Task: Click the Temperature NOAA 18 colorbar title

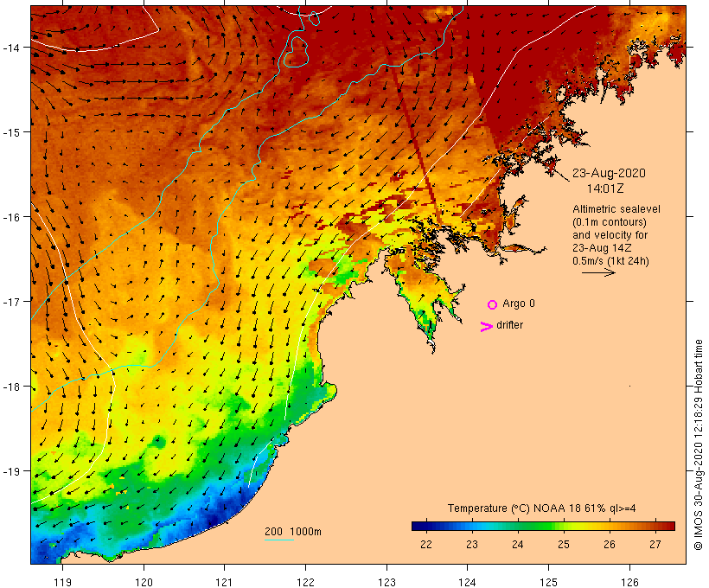Action: tap(542, 508)
